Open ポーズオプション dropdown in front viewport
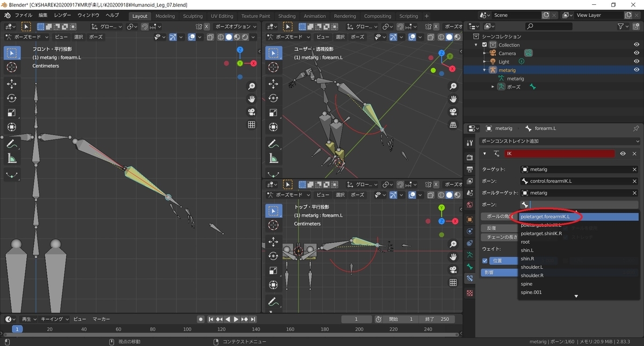Screen dimensions: 644x346 pyautogui.click(x=236, y=26)
